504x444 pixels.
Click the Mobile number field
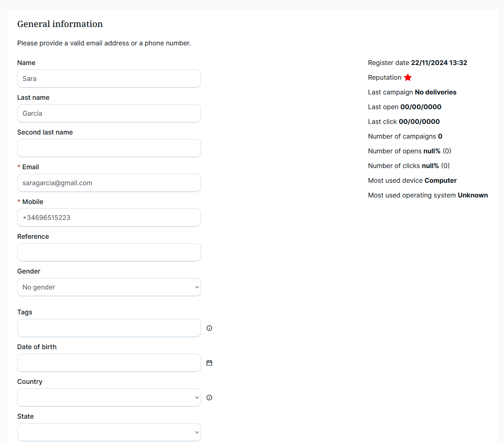coord(109,218)
